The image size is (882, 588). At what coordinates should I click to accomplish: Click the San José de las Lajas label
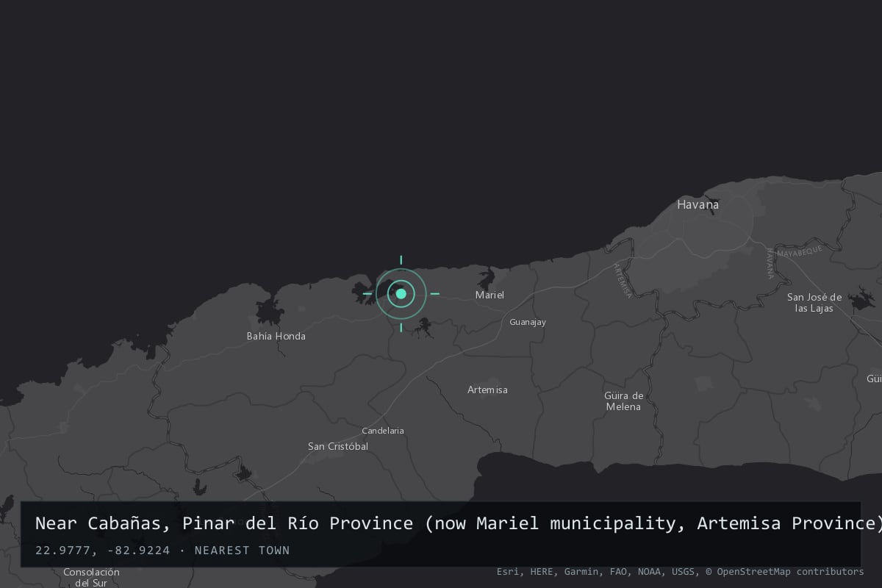814,303
